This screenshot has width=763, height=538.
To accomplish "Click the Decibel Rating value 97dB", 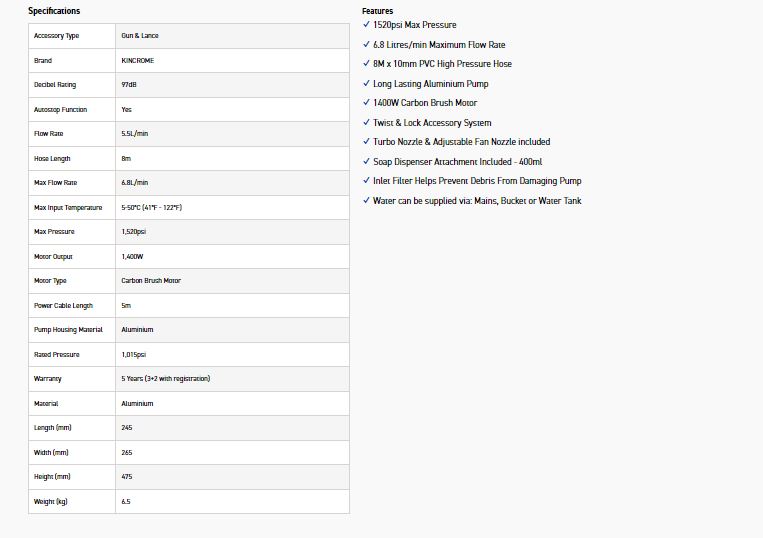I will coord(128,85).
